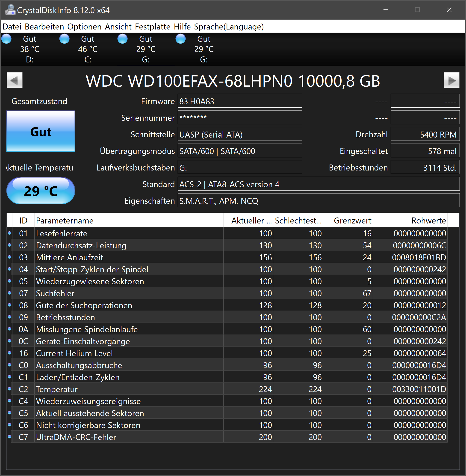The image size is (466, 476).
Task: Click the Seriennummer masked field
Action: [239, 118]
